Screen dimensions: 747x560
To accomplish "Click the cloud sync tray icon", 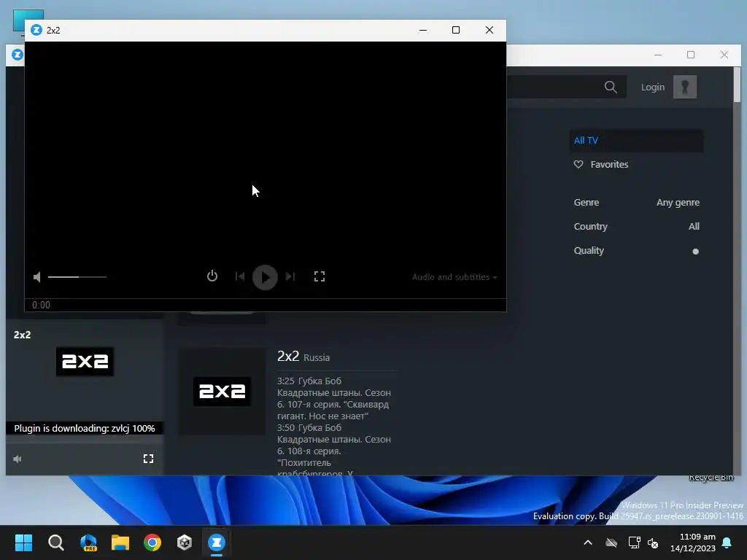I will click(x=611, y=542).
